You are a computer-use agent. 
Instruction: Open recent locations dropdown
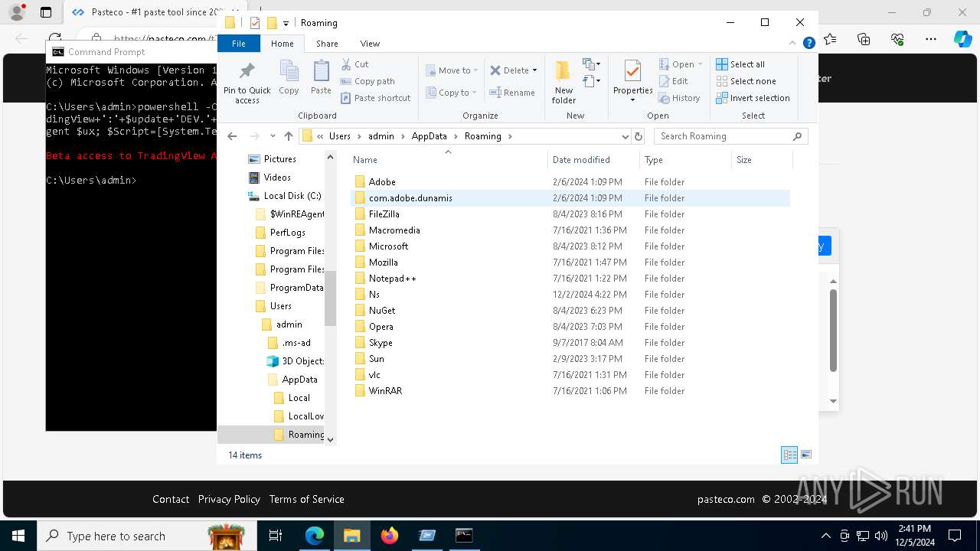[273, 136]
